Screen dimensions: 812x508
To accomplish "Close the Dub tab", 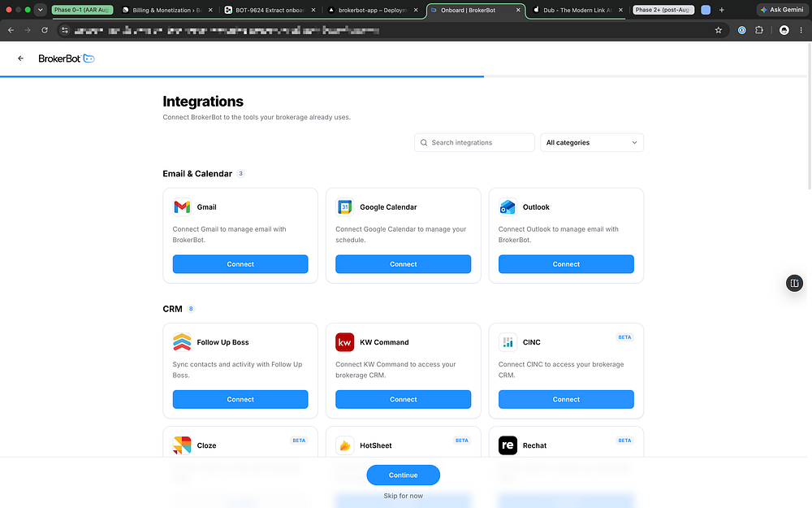I will coord(620,10).
